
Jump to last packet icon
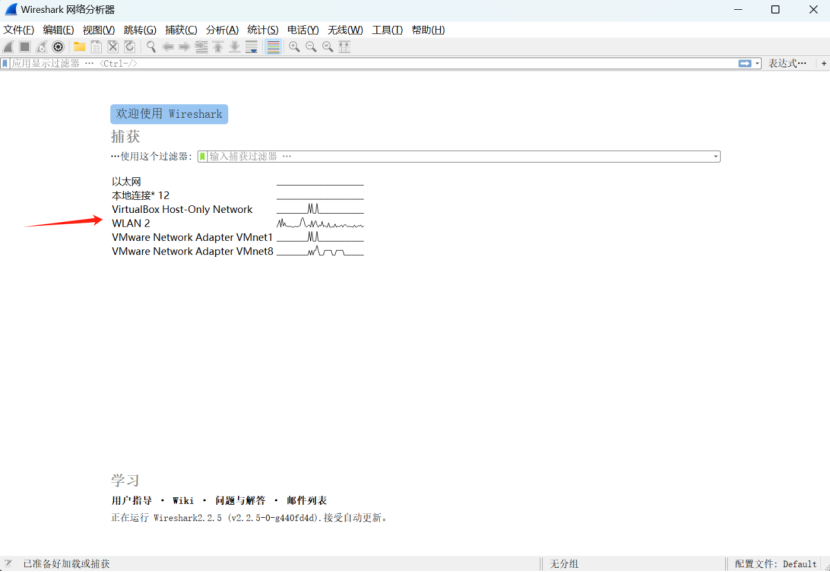pos(234,47)
